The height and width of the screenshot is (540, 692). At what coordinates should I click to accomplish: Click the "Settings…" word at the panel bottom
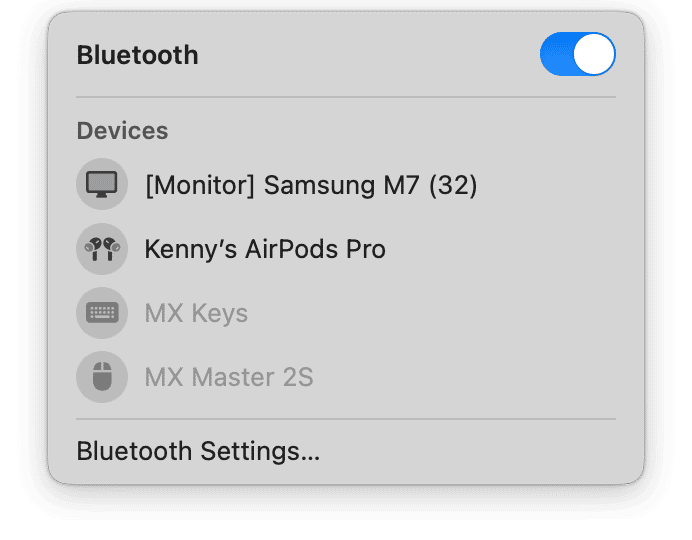coord(259,451)
